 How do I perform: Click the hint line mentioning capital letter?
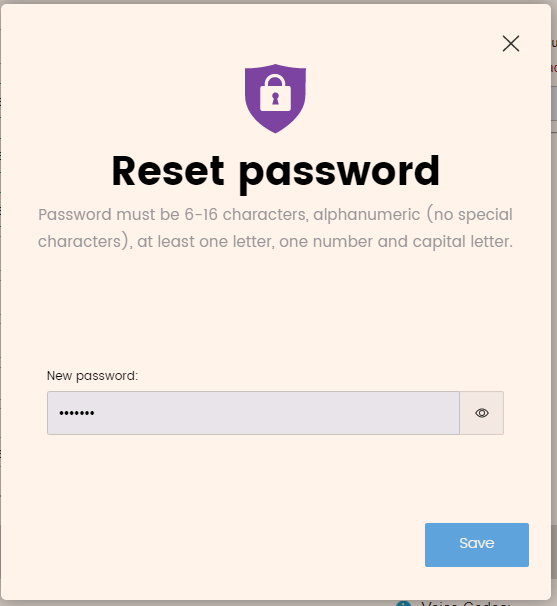(275, 242)
